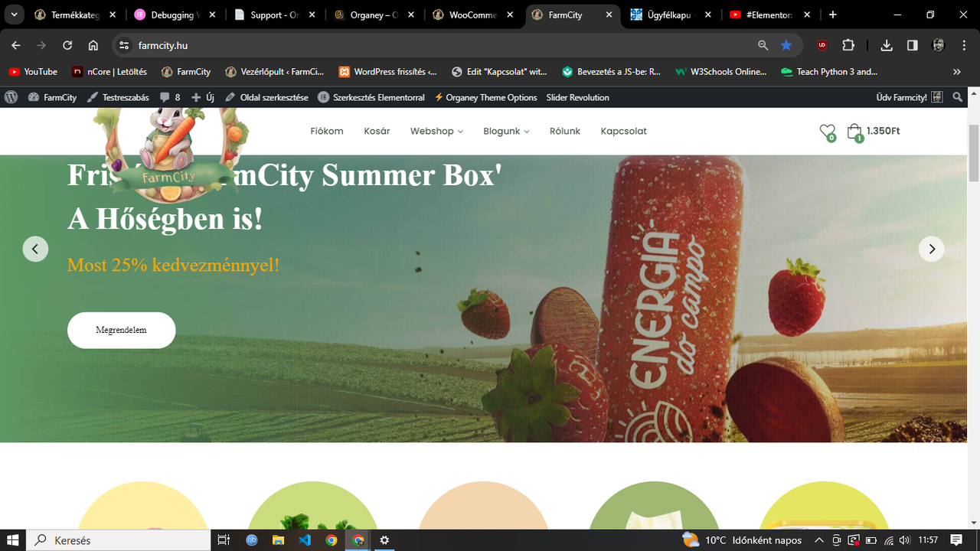Open Slider Revolution in admin bar

(x=578, y=97)
